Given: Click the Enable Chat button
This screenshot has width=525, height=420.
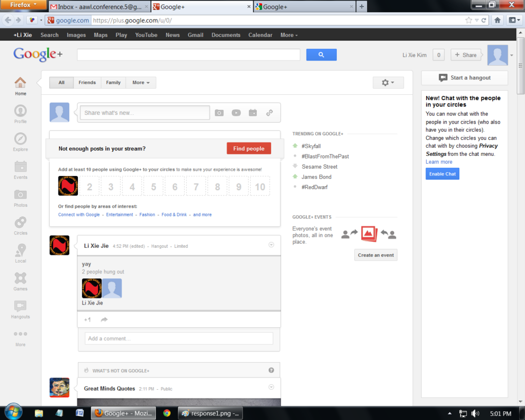Looking at the screenshot, I should tap(442, 174).
